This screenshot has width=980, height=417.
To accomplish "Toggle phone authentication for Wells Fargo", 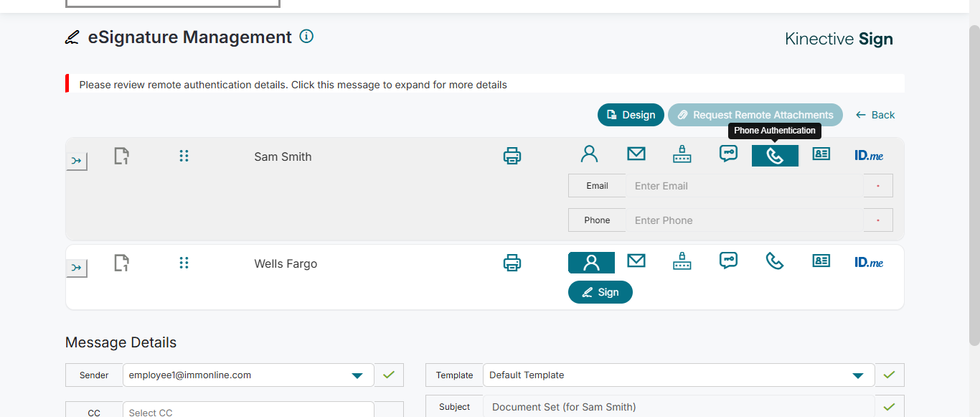I will [x=775, y=261].
